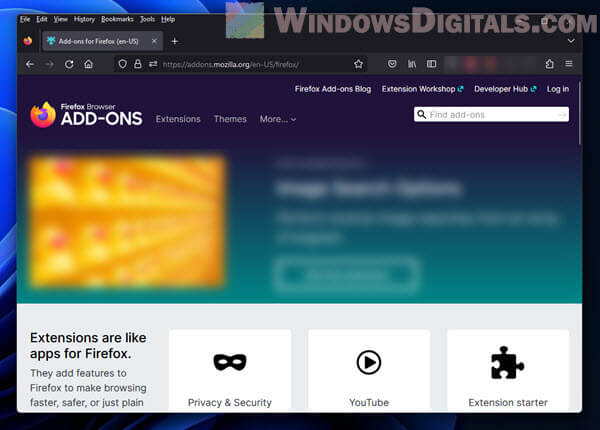
Task: Go back using the back arrow
Action: [30, 64]
